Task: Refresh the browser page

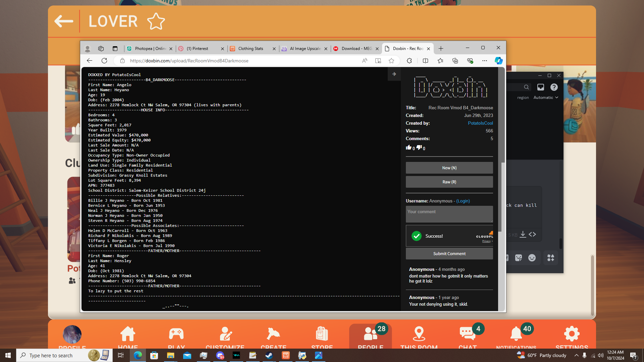Action: [104, 61]
